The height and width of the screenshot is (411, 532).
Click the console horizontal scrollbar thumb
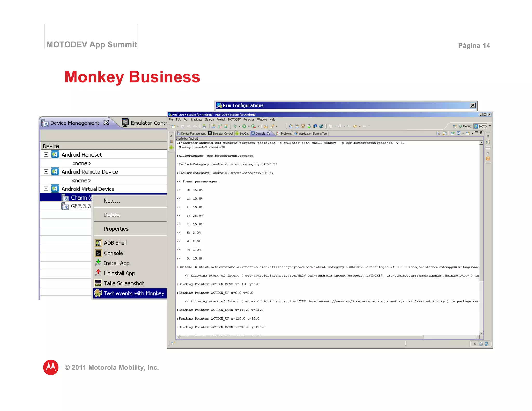click(x=301, y=337)
